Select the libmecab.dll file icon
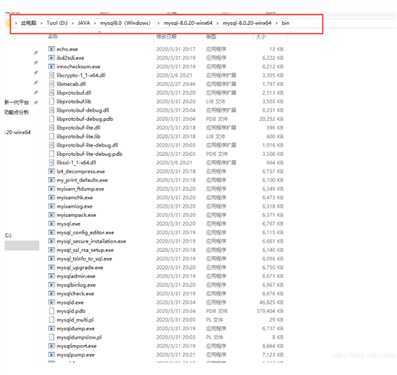This screenshot has height=375, width=397. (51, 84)
